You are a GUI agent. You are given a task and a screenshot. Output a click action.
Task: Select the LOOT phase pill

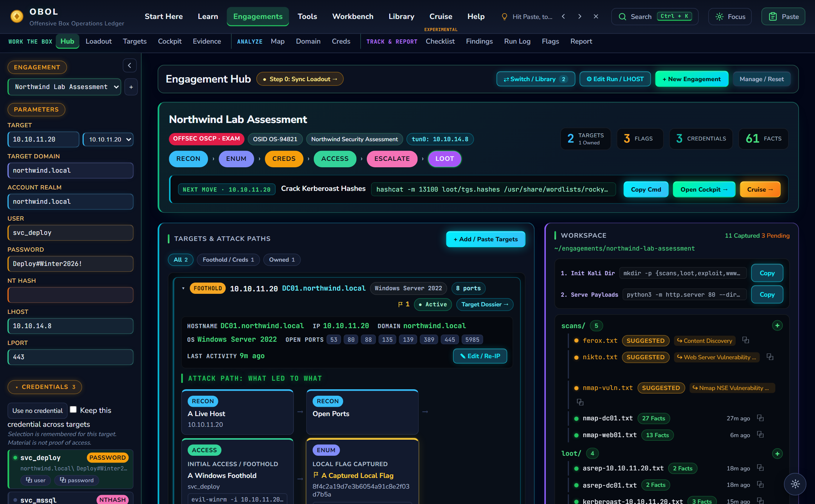445,159
